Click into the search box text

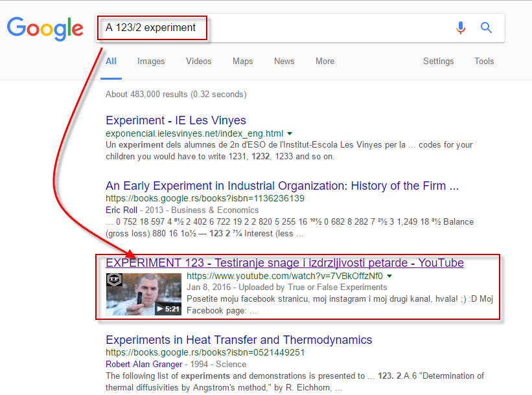(150, 27)
